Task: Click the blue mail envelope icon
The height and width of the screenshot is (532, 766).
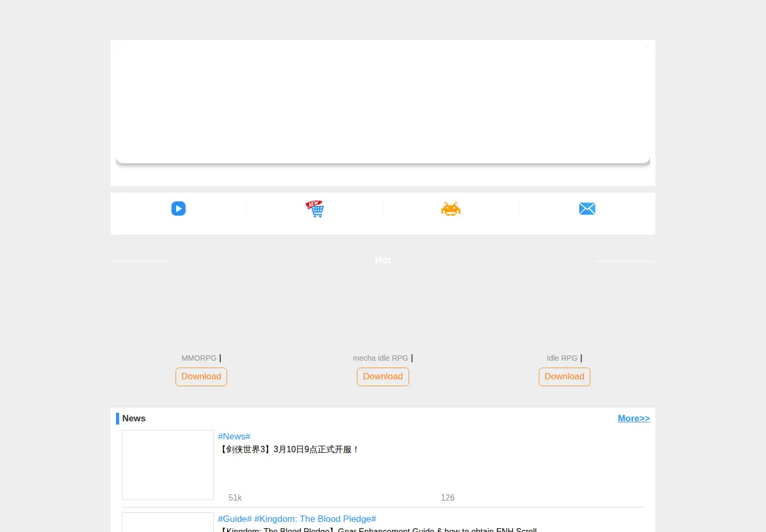Action: (587, 209)
